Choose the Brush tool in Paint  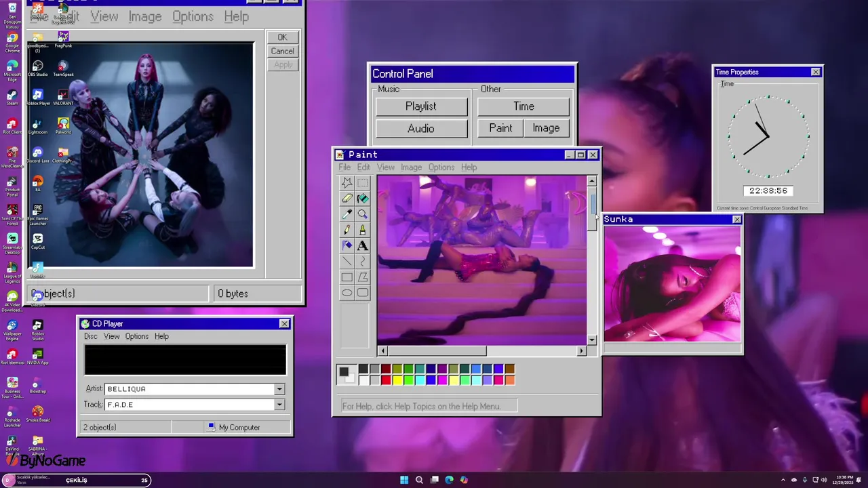(363, 230)
